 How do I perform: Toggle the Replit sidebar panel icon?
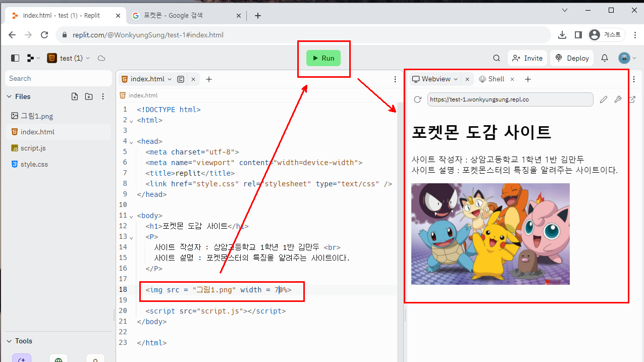click(15, 58)
